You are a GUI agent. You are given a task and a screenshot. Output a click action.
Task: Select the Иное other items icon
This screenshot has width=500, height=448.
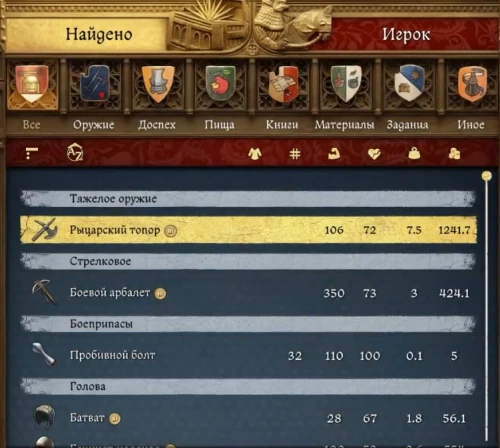[472, 83]
